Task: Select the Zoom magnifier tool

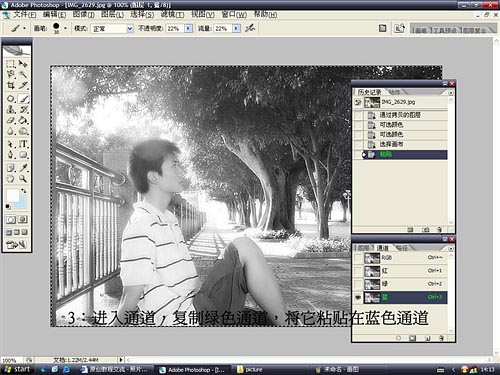Action: 23,179
